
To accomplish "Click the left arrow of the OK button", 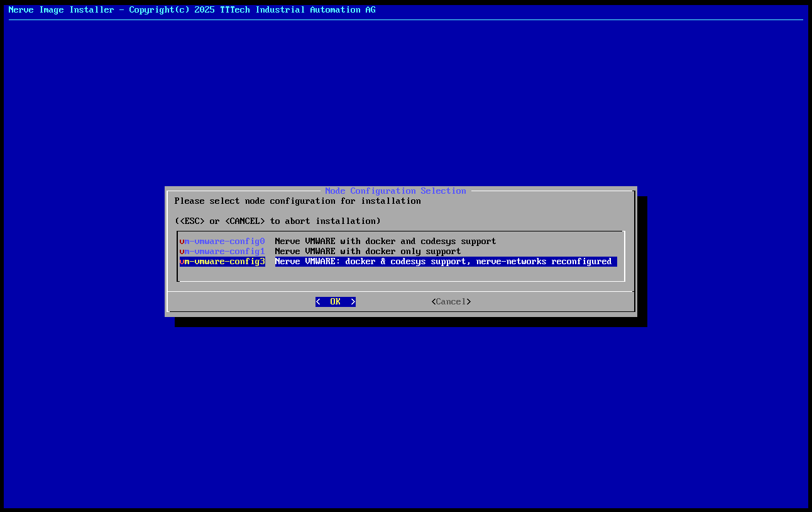I will 319,301.
